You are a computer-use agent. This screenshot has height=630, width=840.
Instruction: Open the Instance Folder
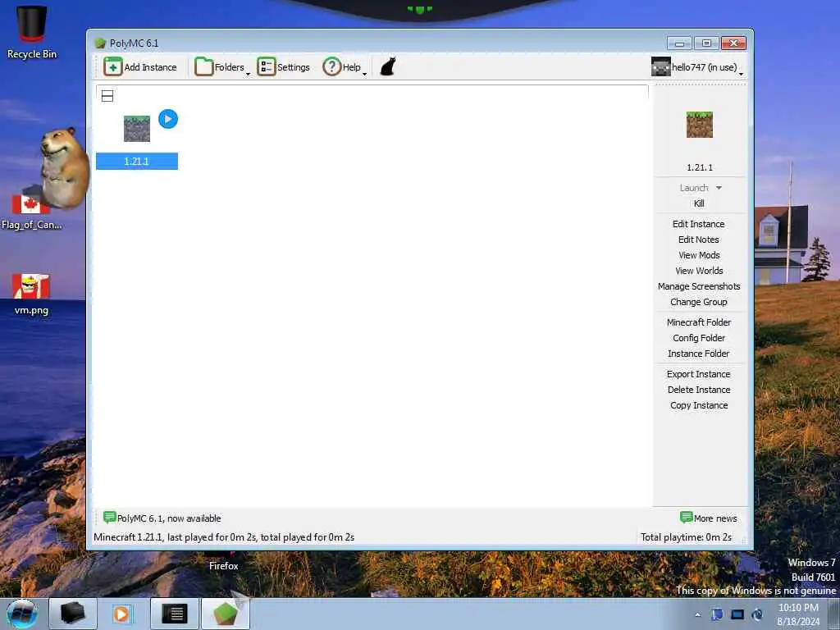click(x=699, y=353)
